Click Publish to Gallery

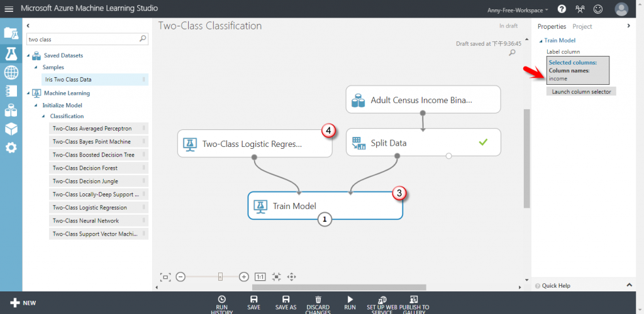[414, 304]
